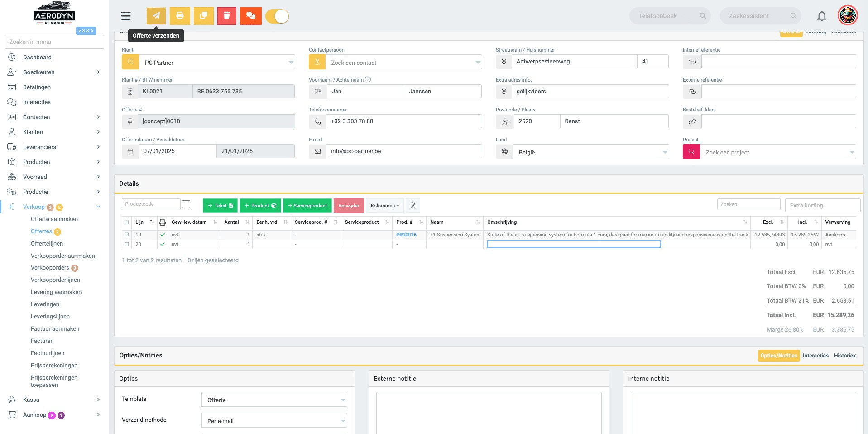Click the pin icon beside Offerte #
This screenshot has width=868, height=434.
tap(130, 121)
